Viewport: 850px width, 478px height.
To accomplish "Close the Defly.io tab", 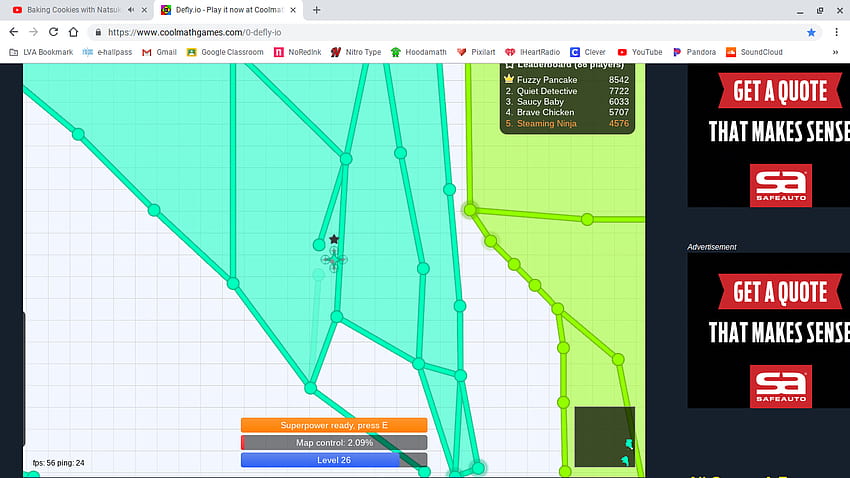I will [293, 10].
